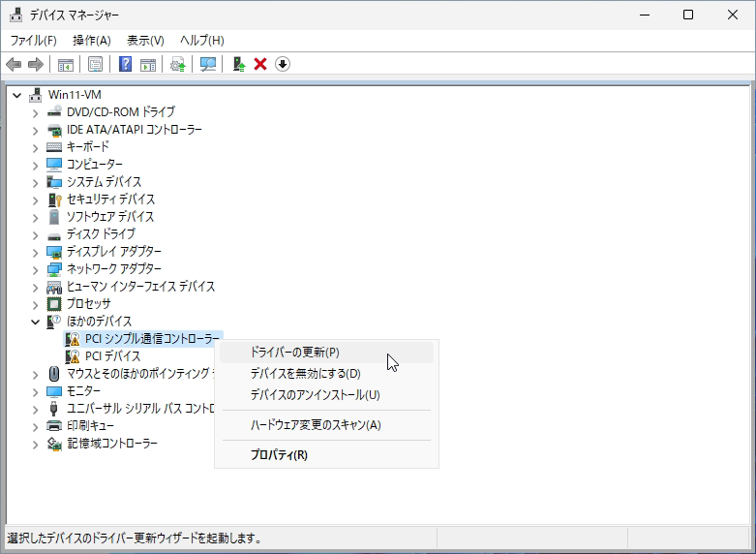Click the ヒューマン インターフェイス デバイス icon
Viewport: 756px width, 554px height.
pyautogui.click(x=54, y=287)
